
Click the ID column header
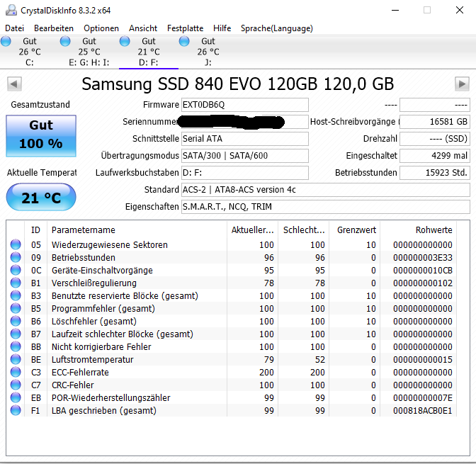(35, 230)
